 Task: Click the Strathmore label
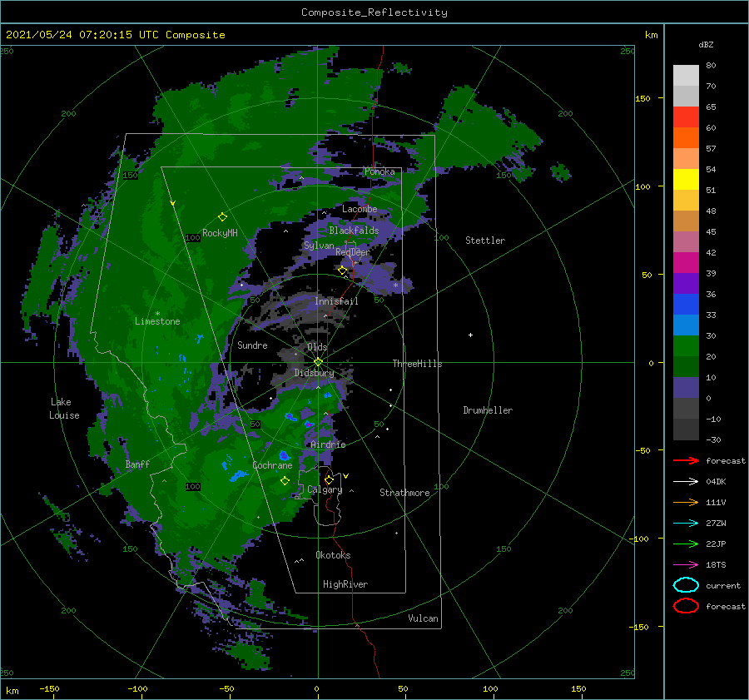404,493
